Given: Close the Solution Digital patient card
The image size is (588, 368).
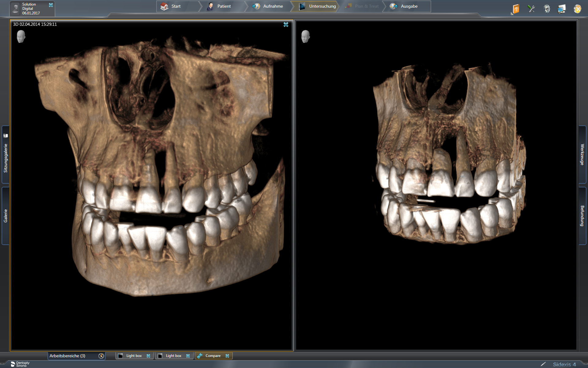Looking at the screenshot, I should coord(51,5).
